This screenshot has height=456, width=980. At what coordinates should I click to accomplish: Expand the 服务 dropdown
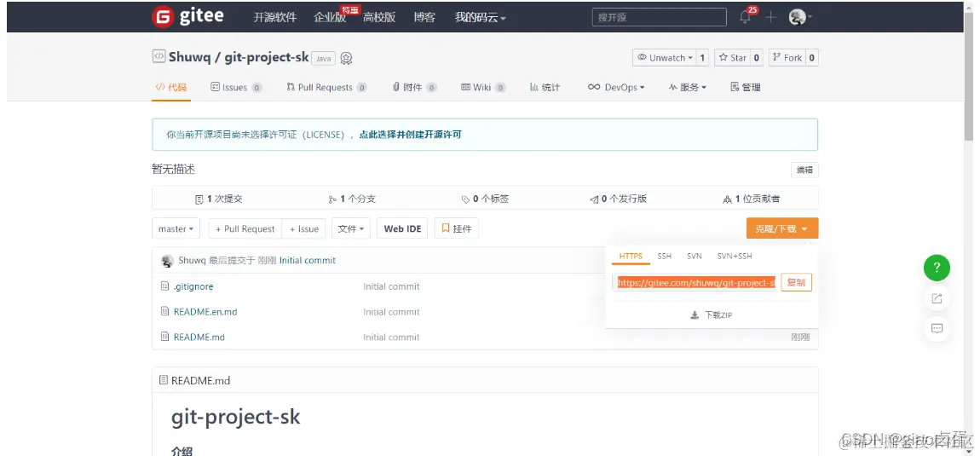pos(687,88)
